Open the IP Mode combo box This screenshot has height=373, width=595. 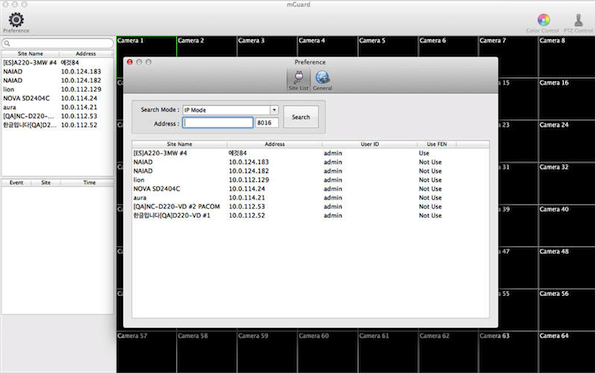[230, 110]
